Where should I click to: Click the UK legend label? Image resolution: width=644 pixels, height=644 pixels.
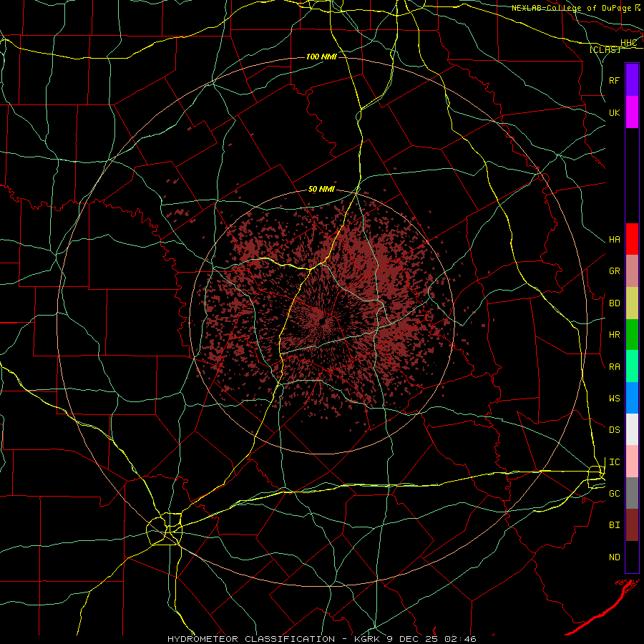[x=614, y=112]
